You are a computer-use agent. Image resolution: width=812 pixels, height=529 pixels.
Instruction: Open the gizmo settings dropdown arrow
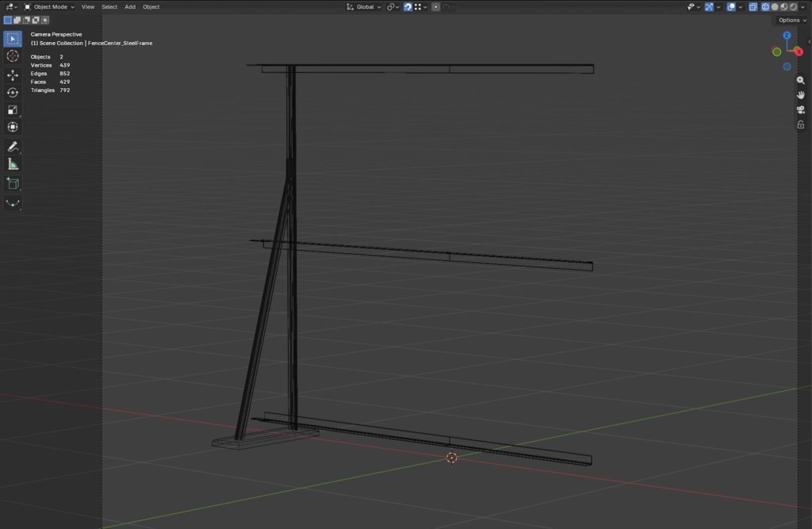pyautogui.click(x=718, y=6)
